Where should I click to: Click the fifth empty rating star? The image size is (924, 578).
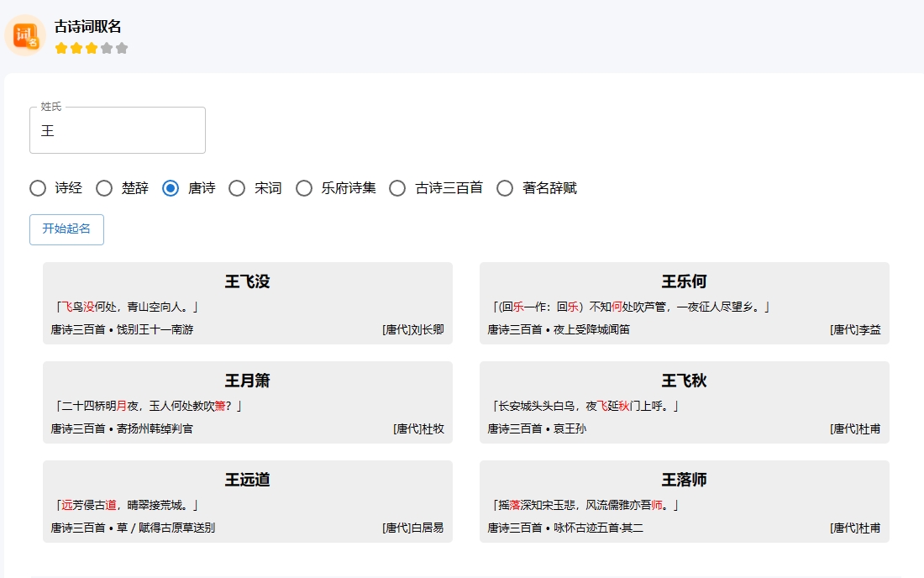[x=122, y=48]
